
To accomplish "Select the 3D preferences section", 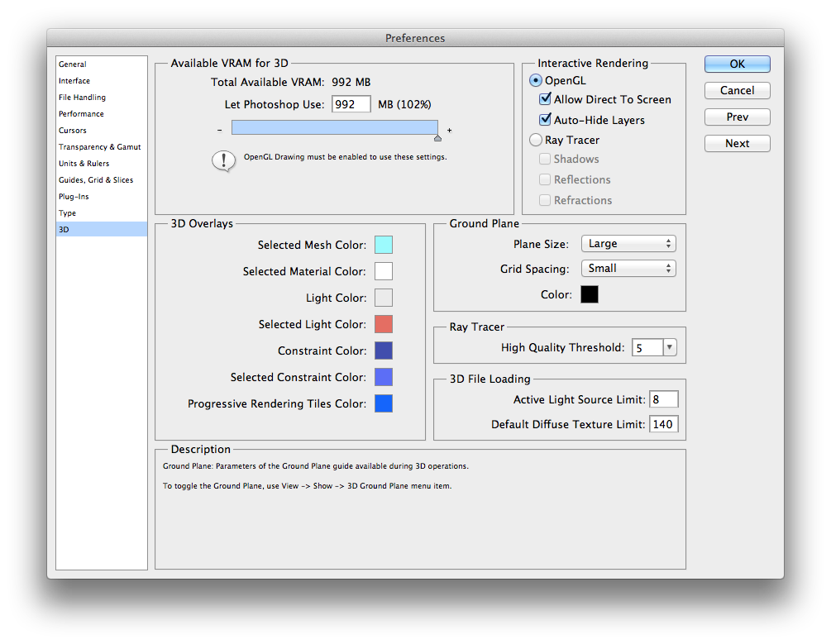I will pyautogui.click(x=101, y=229).
